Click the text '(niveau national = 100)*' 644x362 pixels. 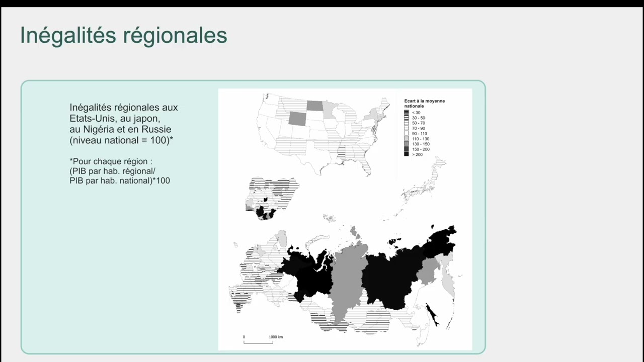(x=121, y=141)
